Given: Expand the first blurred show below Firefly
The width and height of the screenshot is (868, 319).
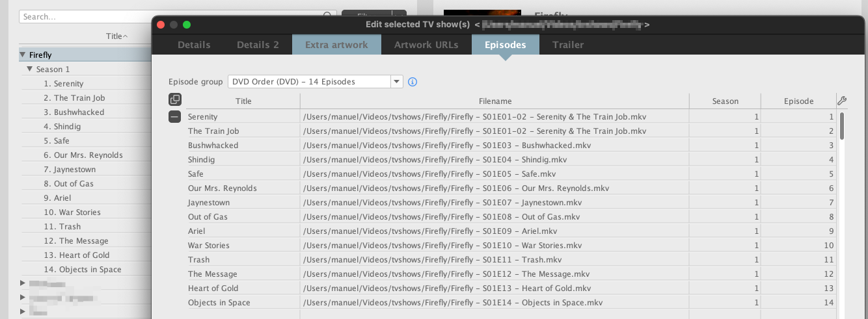Looking at the screenshot, I should 23,283.
